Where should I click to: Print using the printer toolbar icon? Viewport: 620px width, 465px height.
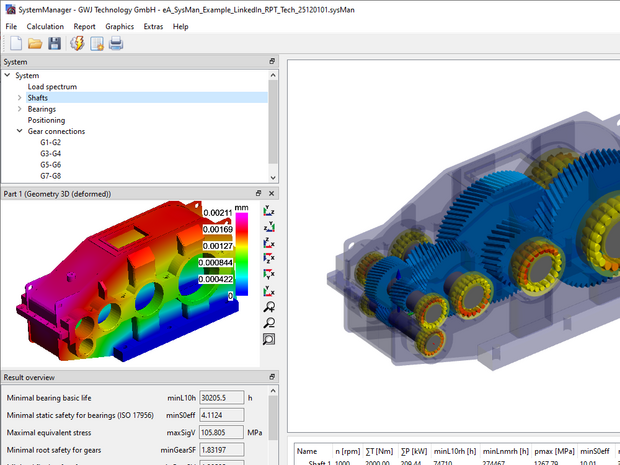(116, 43)
